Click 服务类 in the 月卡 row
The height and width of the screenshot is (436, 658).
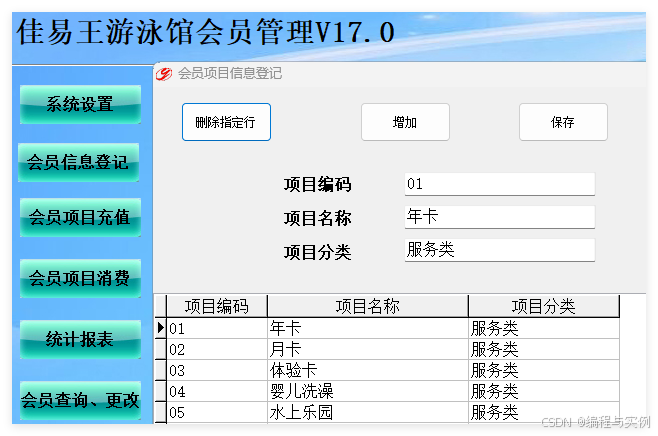544,349
